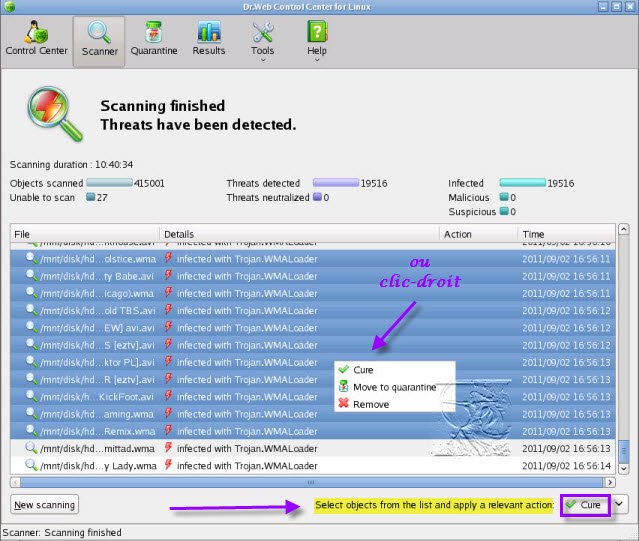Viewport: 639px width, 541px height.
Task: Maximize the Dr.Web Control Center window
Action: (617, 7)
